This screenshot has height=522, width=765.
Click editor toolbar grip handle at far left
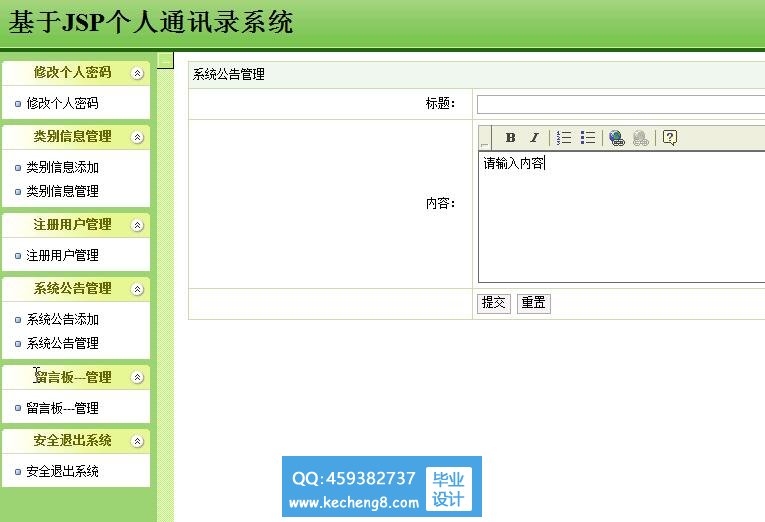pyautogui.click(x=484, y=138)
